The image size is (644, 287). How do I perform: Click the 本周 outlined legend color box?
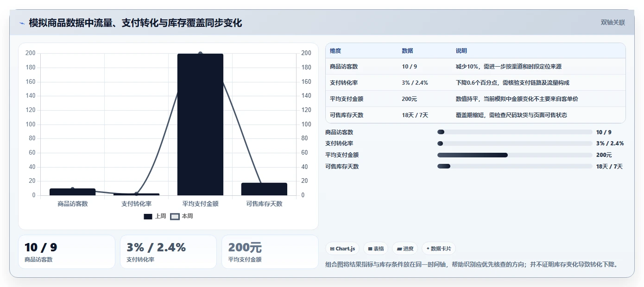[175, 217]
